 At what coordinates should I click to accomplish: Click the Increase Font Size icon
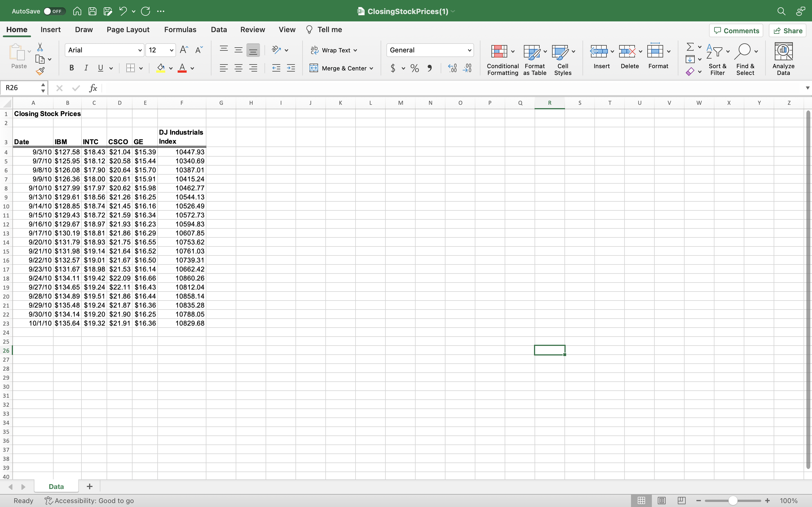[x=184, y=49]
